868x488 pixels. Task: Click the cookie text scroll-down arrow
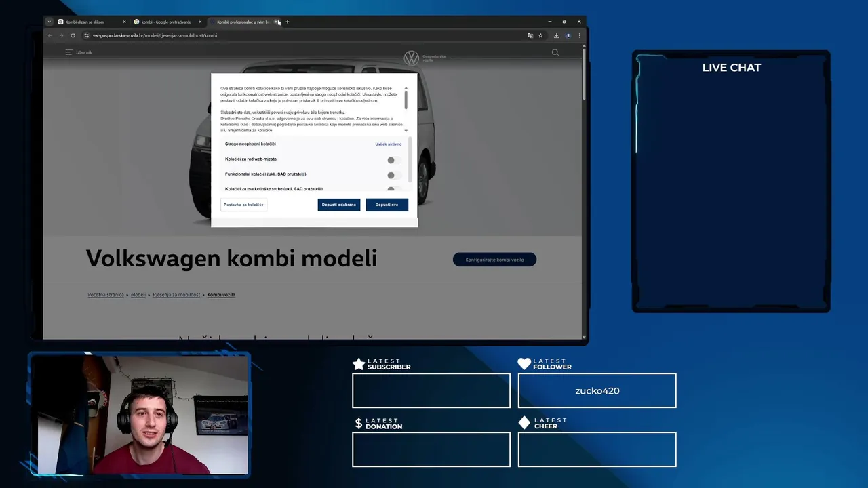click(x=406, y=131)
